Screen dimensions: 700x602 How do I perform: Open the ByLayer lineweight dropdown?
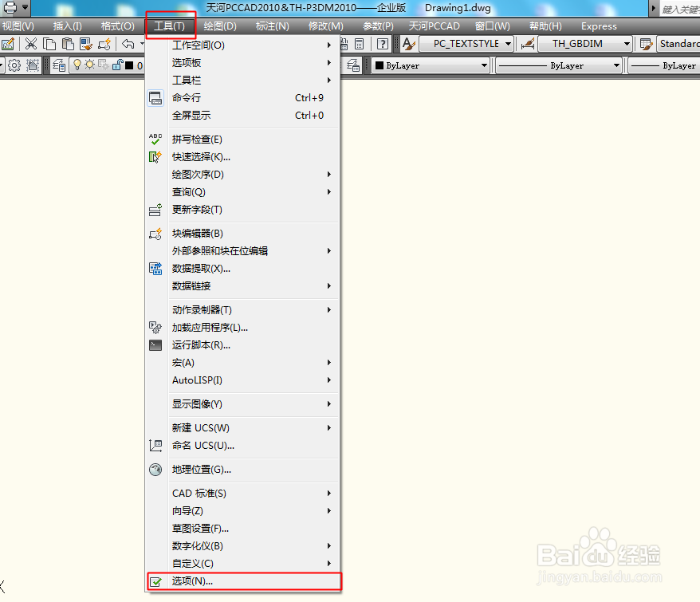664,65
